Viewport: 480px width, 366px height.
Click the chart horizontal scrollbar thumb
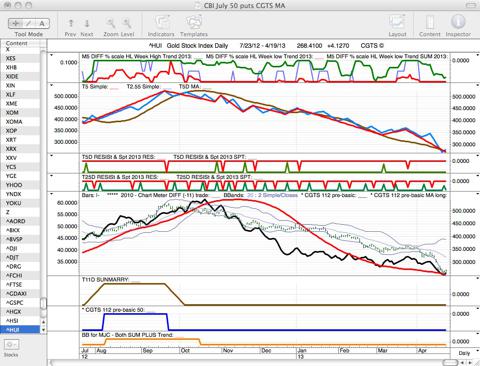tap(450, 363)
